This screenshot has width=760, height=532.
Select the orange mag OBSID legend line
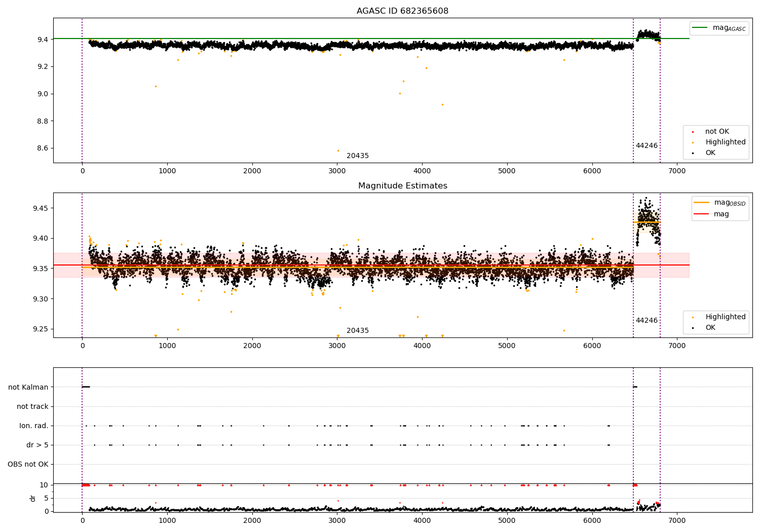701,203
